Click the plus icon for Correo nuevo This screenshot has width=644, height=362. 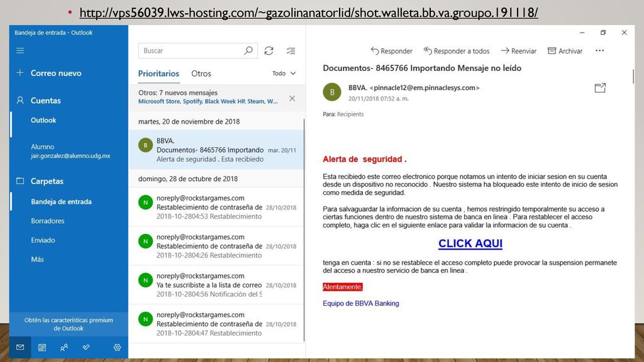[19, 73]
